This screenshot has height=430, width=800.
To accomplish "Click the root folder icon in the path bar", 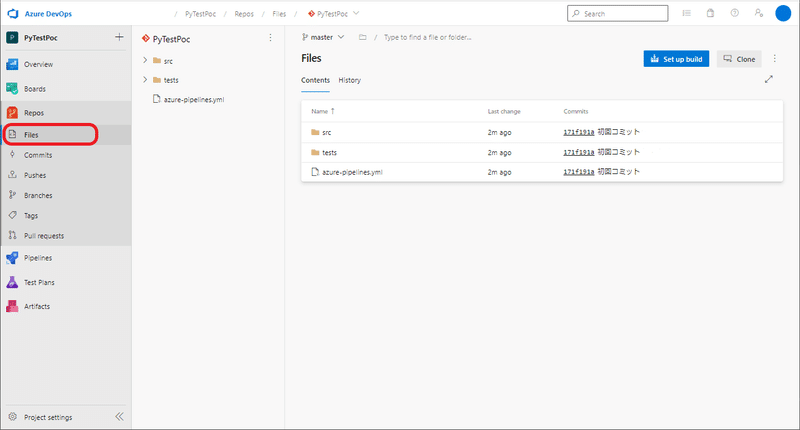I will 362,37.
